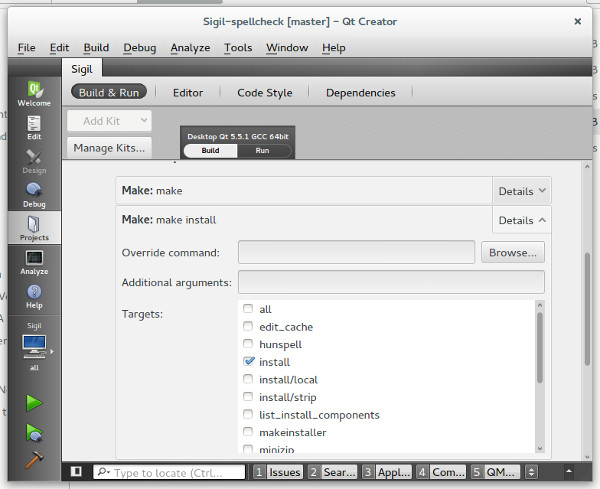The width and height of the screenshot is (600, 489).
Task: Expand Details for Make: make step
Action: point(522,191)
